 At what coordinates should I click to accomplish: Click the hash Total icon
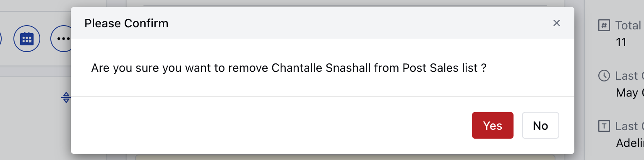click(x=604, y=25)
